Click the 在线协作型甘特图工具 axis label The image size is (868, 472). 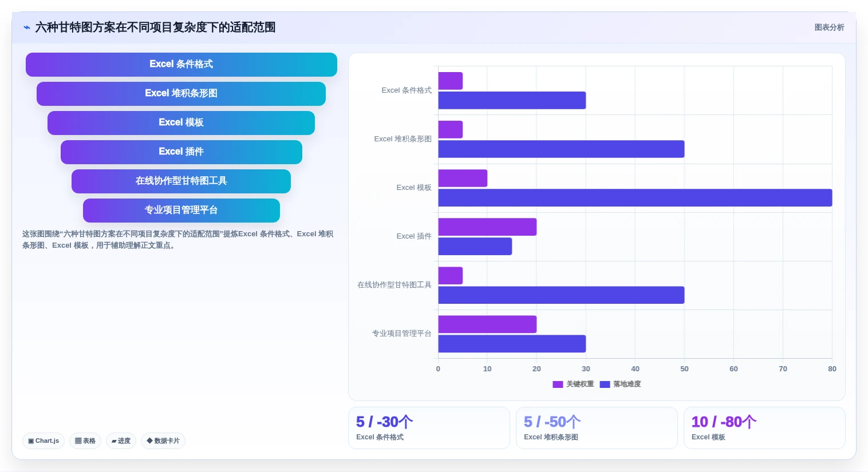click(394, 285)
